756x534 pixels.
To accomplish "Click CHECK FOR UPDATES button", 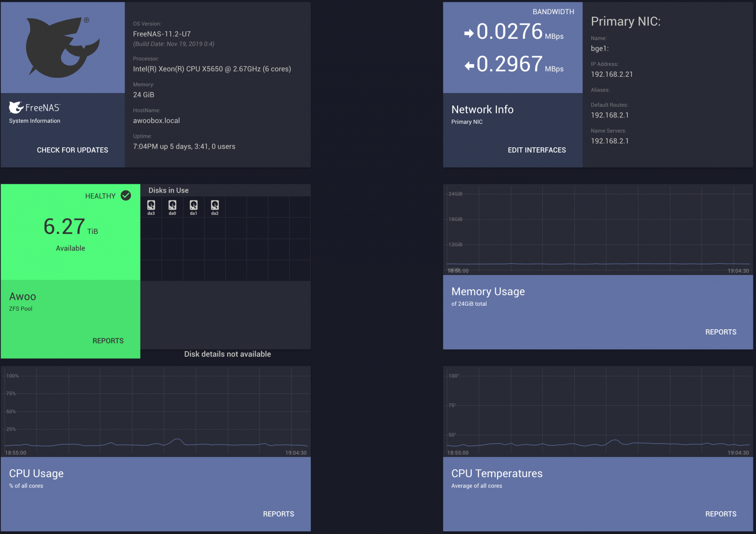I will (72, 150).
